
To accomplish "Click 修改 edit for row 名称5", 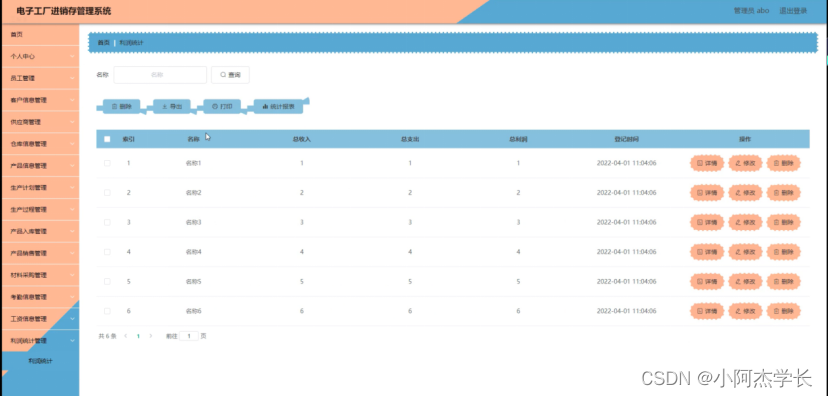I will coord(746,281).
